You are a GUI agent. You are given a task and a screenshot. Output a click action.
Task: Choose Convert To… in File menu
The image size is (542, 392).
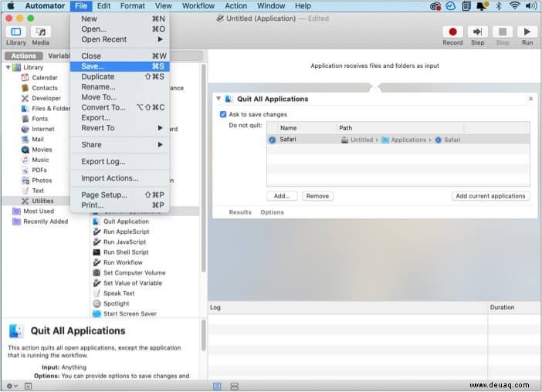coord(120,107)
